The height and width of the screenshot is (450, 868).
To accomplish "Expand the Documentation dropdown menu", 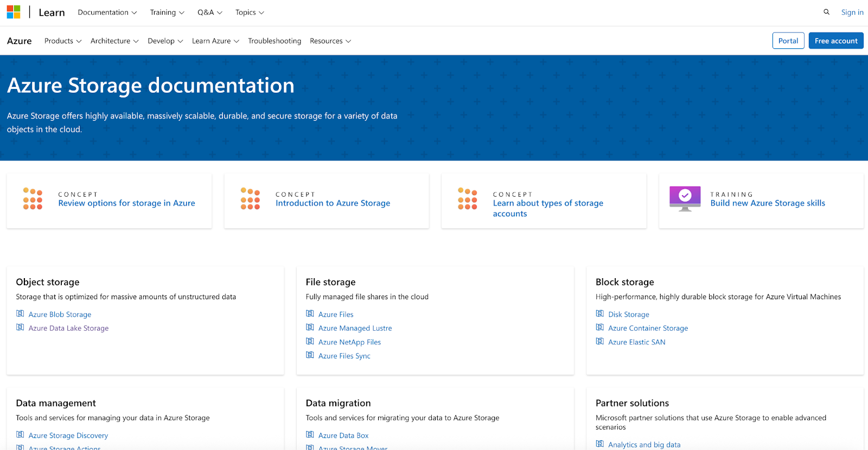I will coord(107,12).
